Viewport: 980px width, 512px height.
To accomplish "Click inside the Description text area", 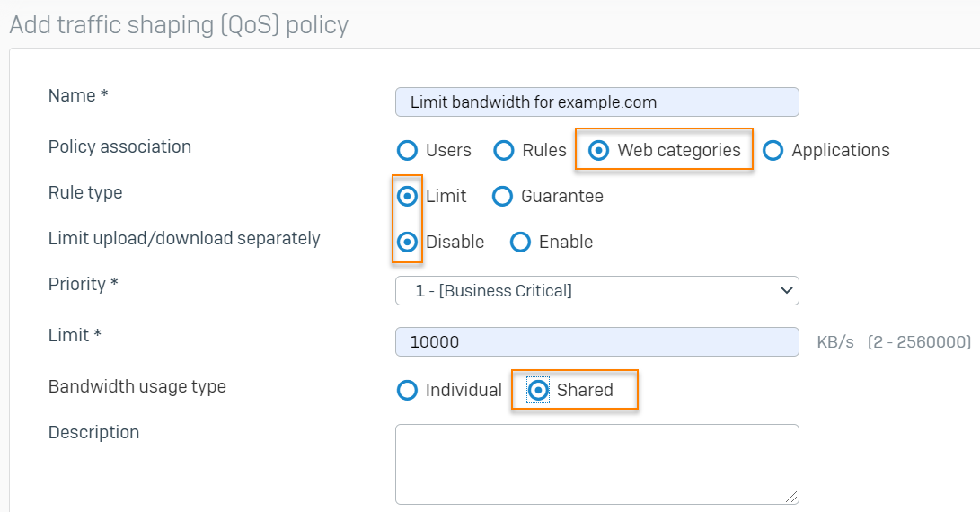I will pyautogui.click(x=596, y=463).
